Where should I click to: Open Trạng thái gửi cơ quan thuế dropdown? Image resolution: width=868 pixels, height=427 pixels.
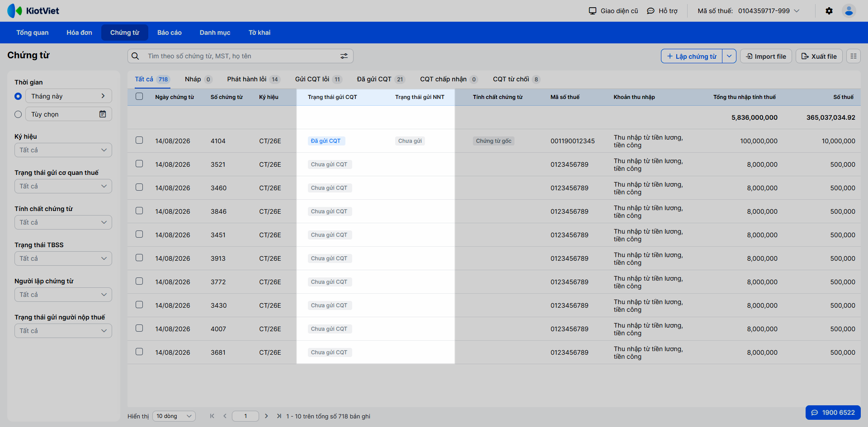coord(63,186)
